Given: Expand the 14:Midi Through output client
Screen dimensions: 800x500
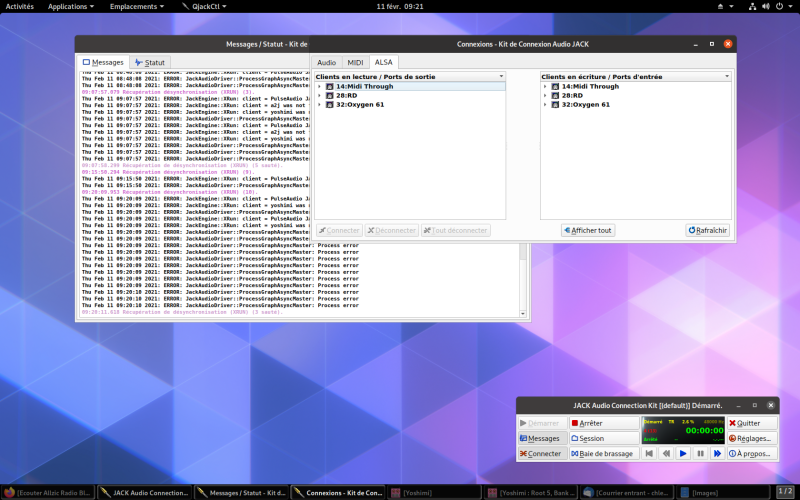Looking at the screenshot, I should point(320,87).
